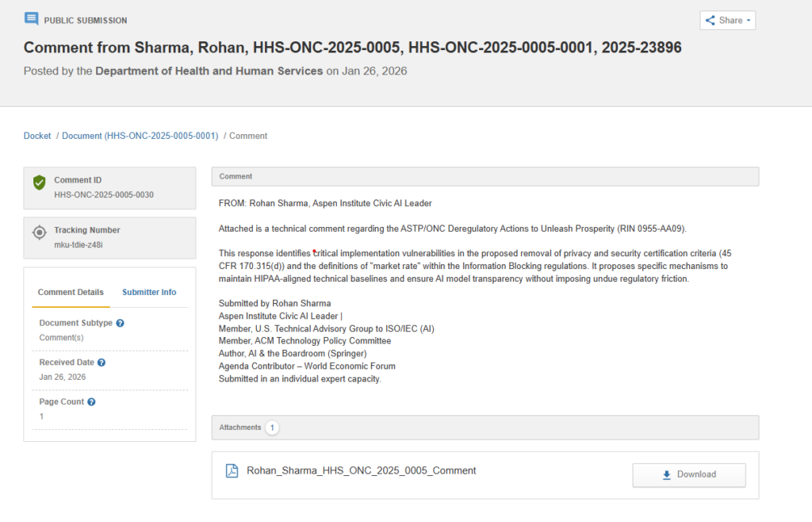The image size is (812, 522).
Task: Click the Comment breadcrumb entry
Action: pyautogui.click(x=247, y=136)
